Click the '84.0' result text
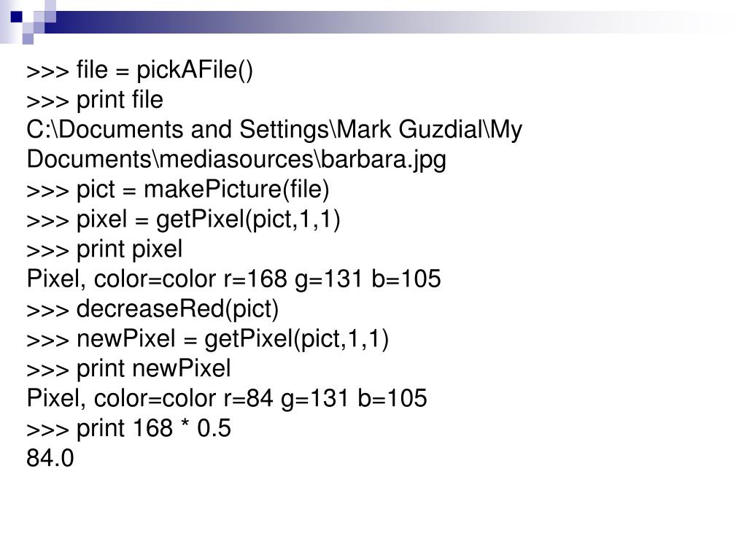 point(50,459)
